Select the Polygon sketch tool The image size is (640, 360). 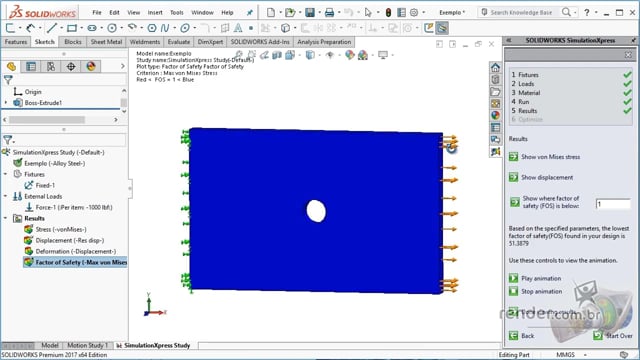pyautogui.click(x=152, y=28)
